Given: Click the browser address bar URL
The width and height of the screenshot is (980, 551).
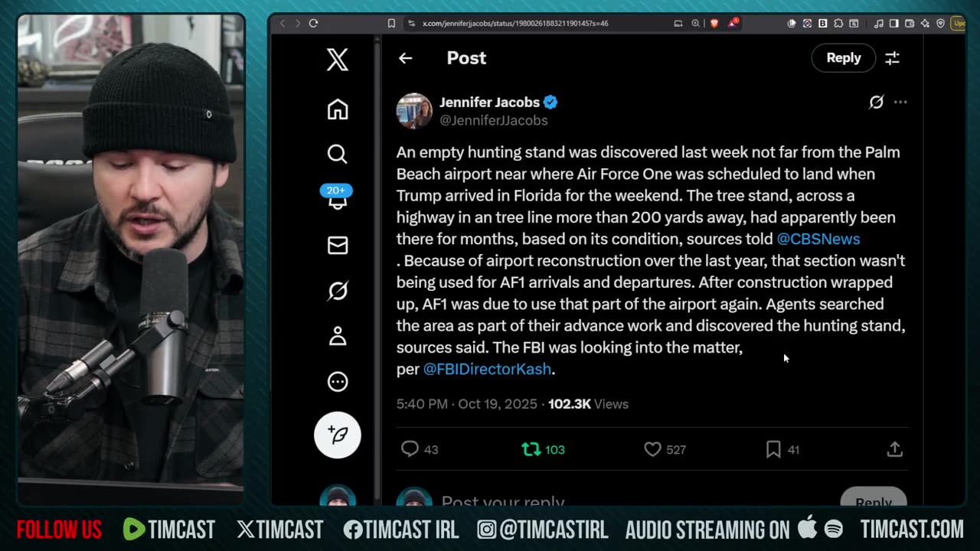Looking at the screenshot, I should [x=515, y=23].
